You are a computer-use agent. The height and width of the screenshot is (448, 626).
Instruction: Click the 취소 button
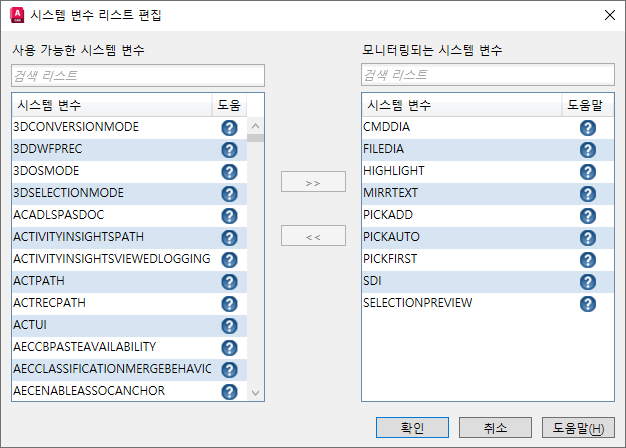[x=495, y=428]
